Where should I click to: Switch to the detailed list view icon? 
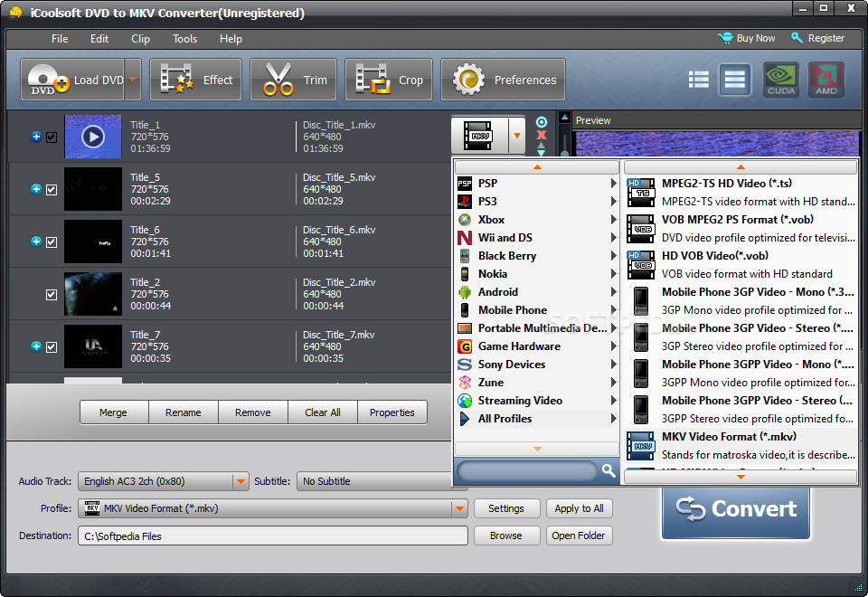click(699, 80)
